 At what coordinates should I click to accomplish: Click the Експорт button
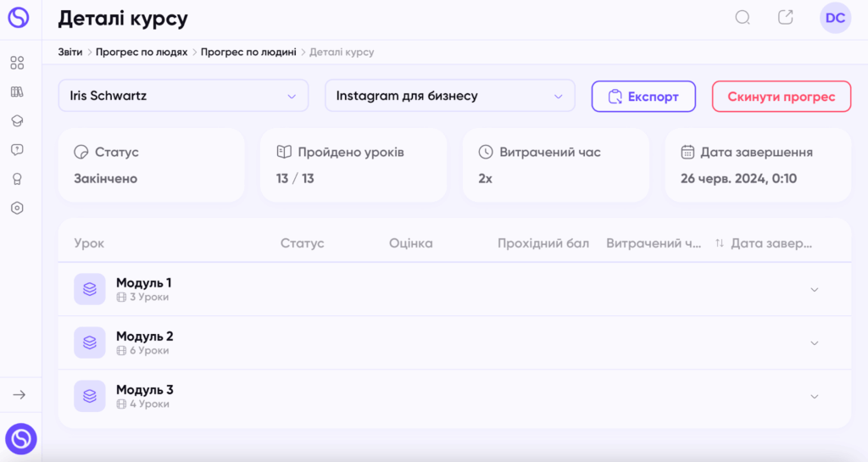[x=643, y=97]
